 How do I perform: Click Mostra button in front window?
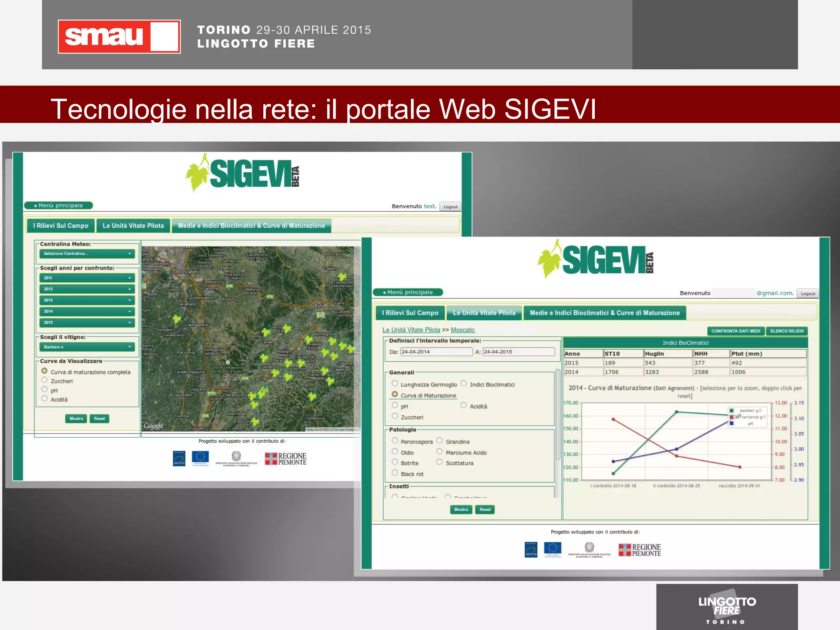click(461, 510)
